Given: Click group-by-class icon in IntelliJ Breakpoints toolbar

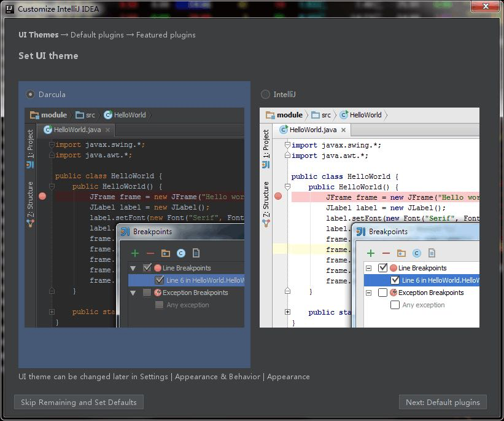Looking at the screenshot, I should pyautogui.click(x=417, y=253).
